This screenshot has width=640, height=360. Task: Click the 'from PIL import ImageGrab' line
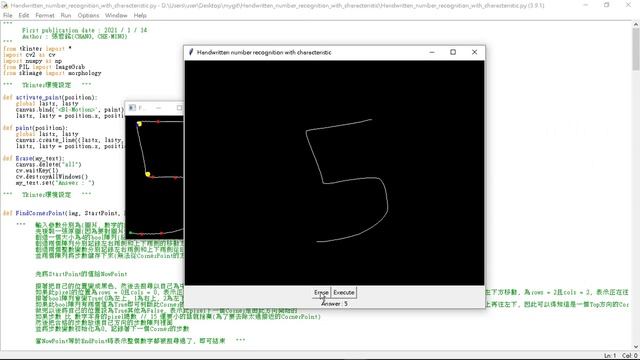pos(44,67)
